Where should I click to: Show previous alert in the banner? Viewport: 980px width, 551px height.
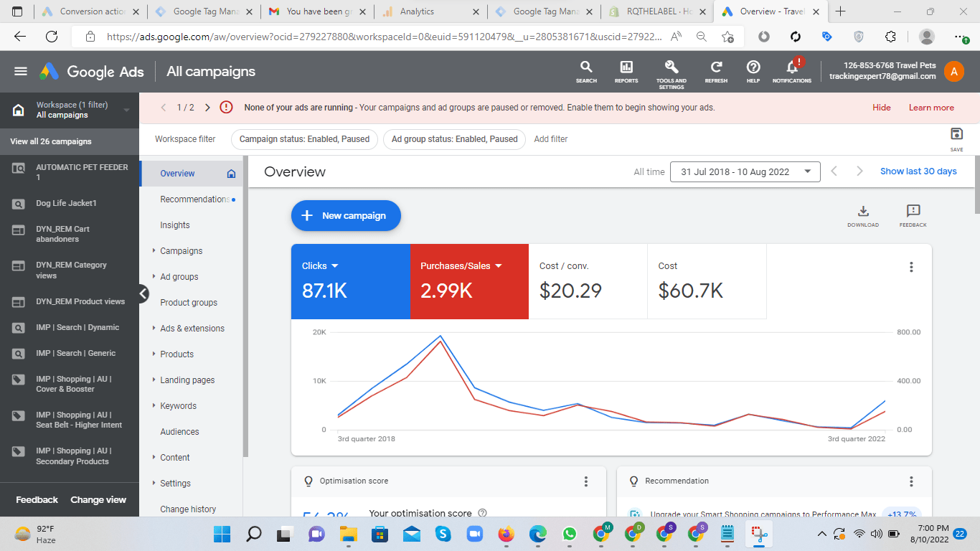click(x=164, y=108)
